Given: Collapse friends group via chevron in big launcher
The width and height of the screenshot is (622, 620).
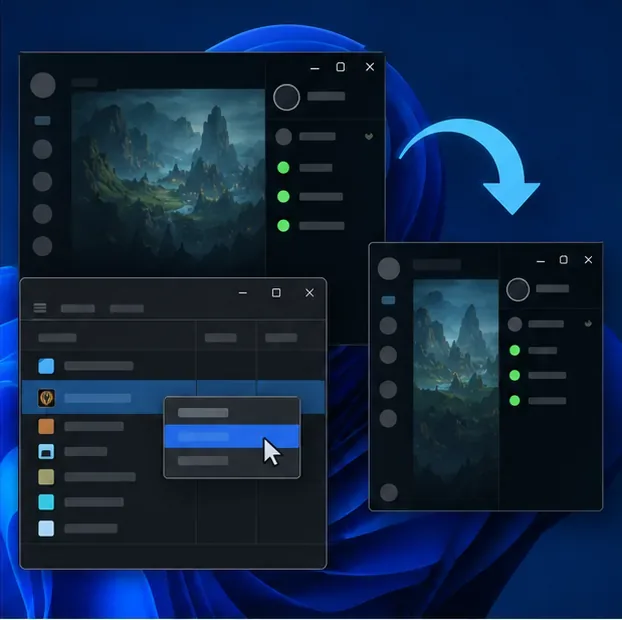Looking at the screenshot, I should point(369,137).
